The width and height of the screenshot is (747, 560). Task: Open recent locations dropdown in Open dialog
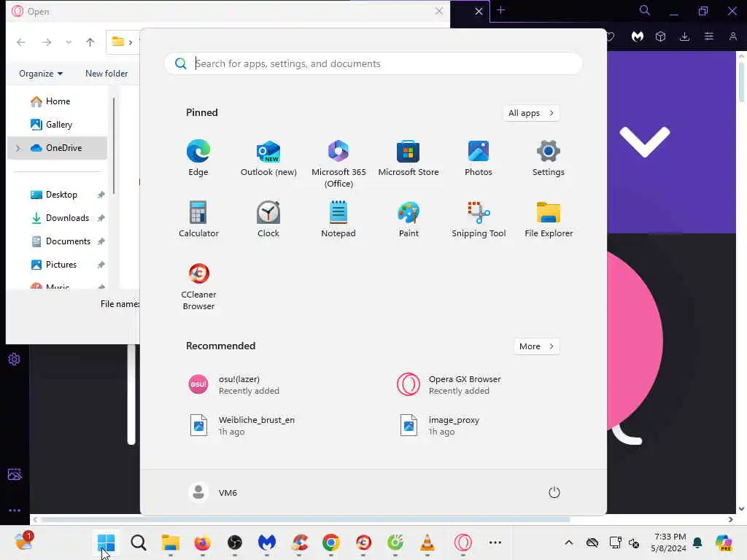point(69,42)
